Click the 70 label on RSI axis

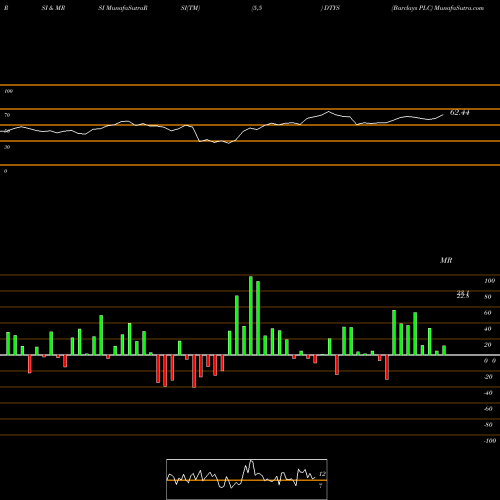[7, 115]
